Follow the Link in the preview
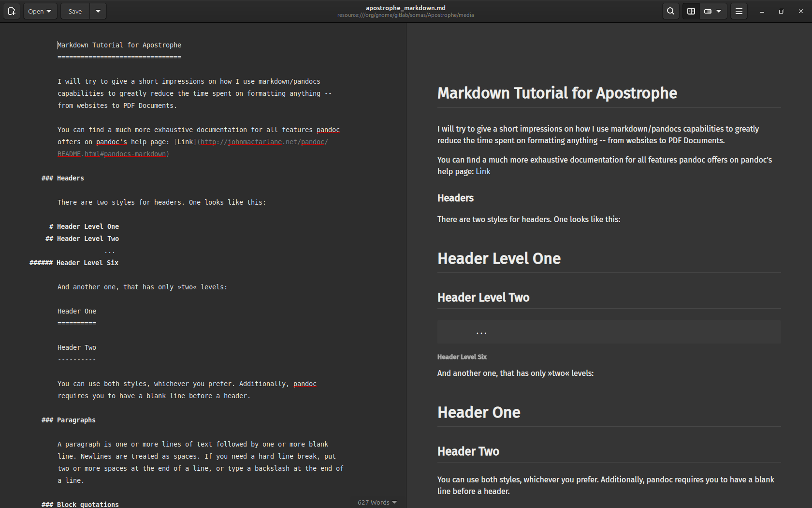 [482, 171]
